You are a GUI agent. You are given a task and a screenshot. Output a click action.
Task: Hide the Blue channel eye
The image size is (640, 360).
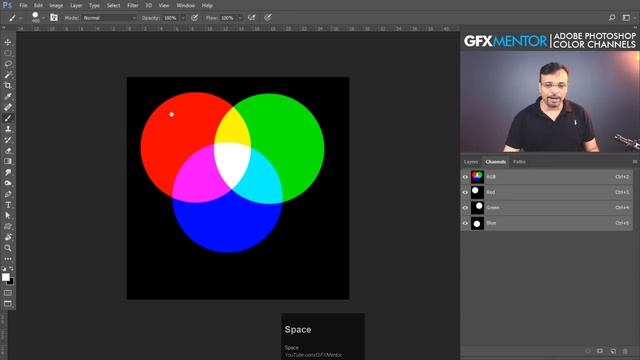(465, 223)
